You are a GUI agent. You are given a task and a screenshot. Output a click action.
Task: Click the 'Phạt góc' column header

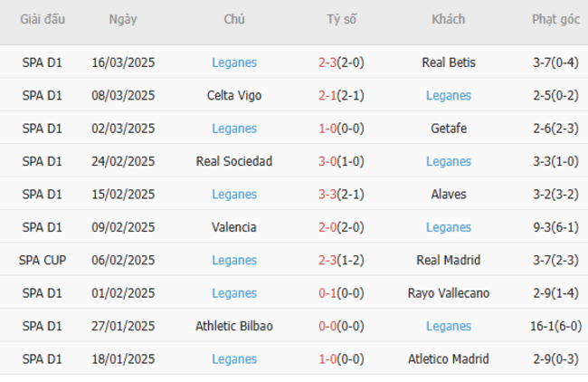[556, 19]
